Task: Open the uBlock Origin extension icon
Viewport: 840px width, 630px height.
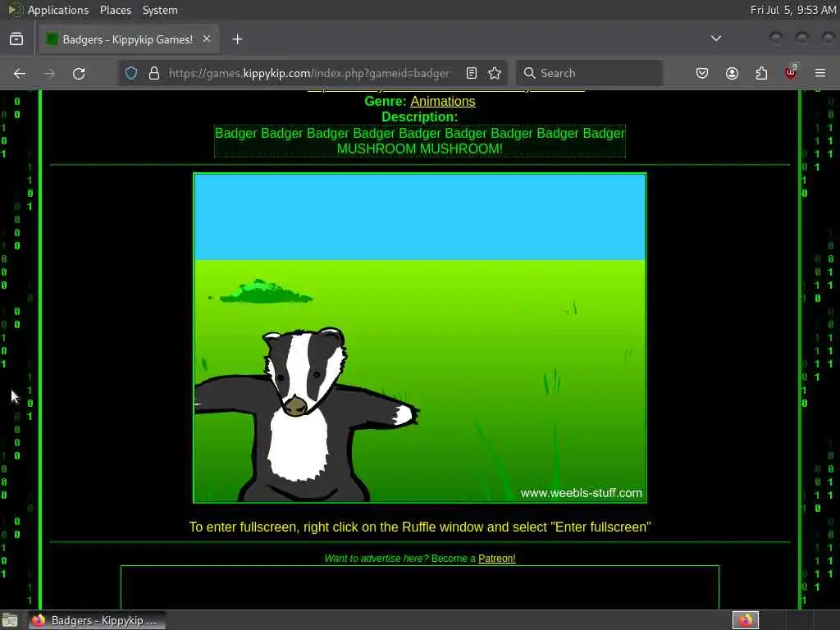Action: 791,72
